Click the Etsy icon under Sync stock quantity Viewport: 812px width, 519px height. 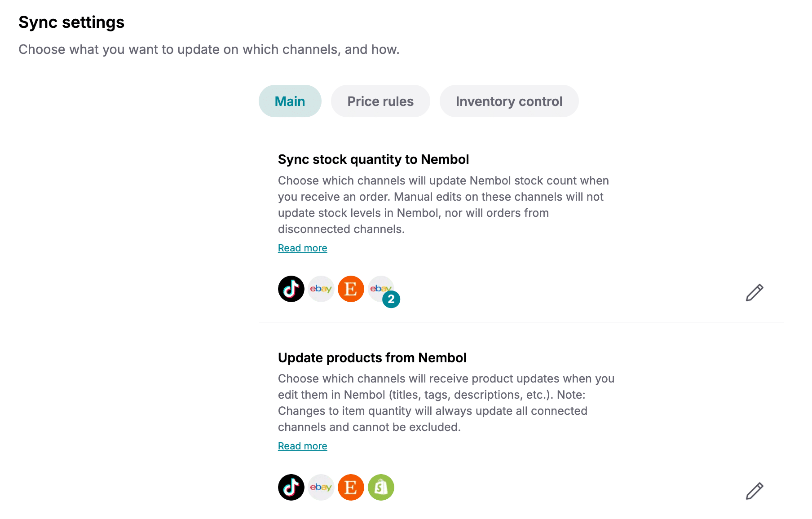point(351,289)
